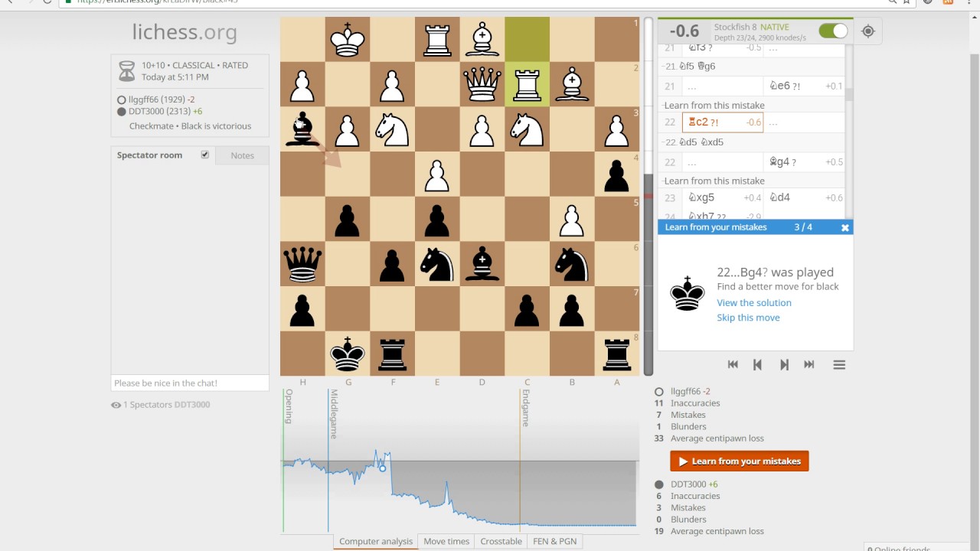
Task: Toggle the Stockfish engine analysis switch
Action: (x=833, y=31)
